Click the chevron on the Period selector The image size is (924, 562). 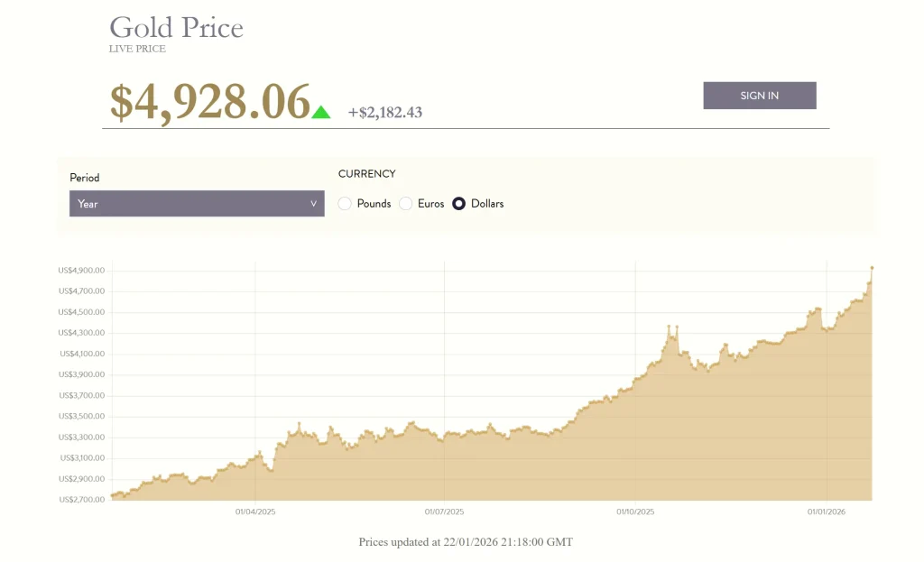tap(313, 203)
